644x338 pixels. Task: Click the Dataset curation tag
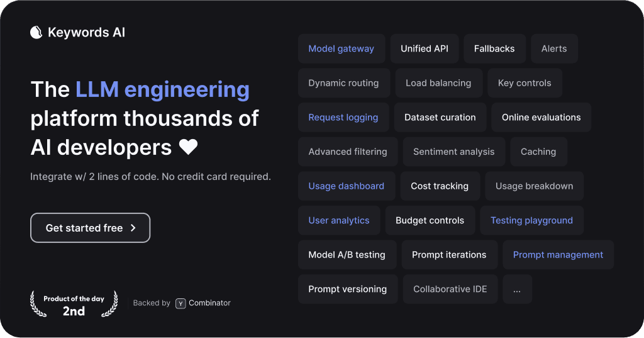(x=440, y=118)
